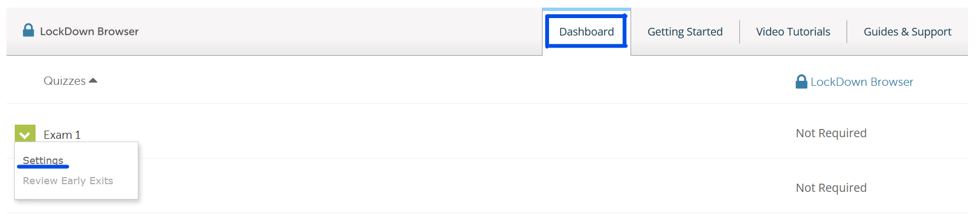The image size is (980, 217).
Task: Open the green chevron menu for Exam 1
Action: pyautogui.click(x=25, y=133)
